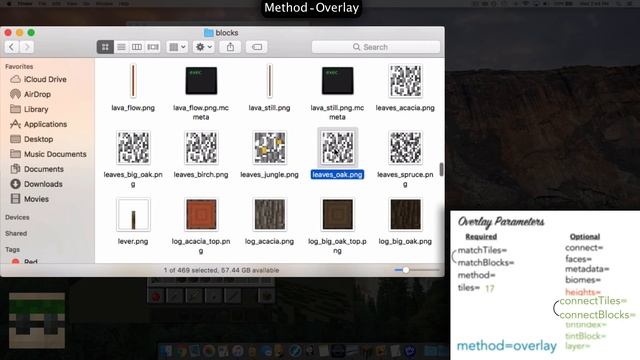Open Music Documents in the sidebar

click(55, 154)
